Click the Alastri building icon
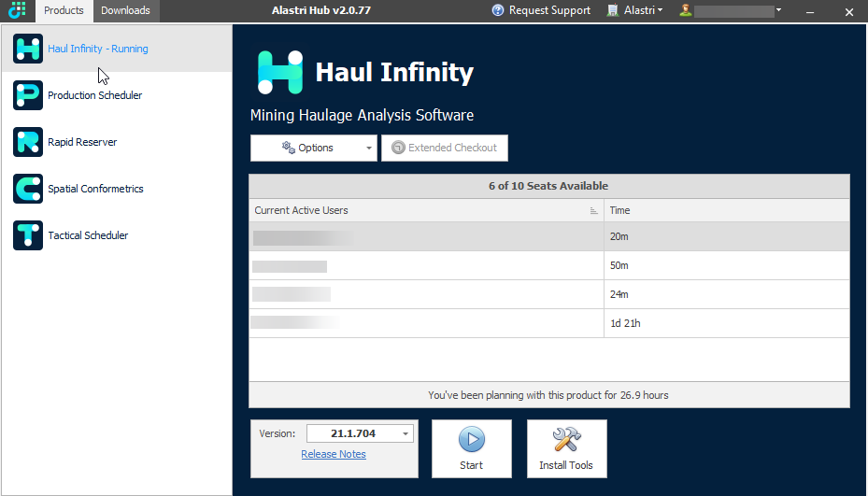The width and height of the screenshot is (868, 496). [613, 10]
